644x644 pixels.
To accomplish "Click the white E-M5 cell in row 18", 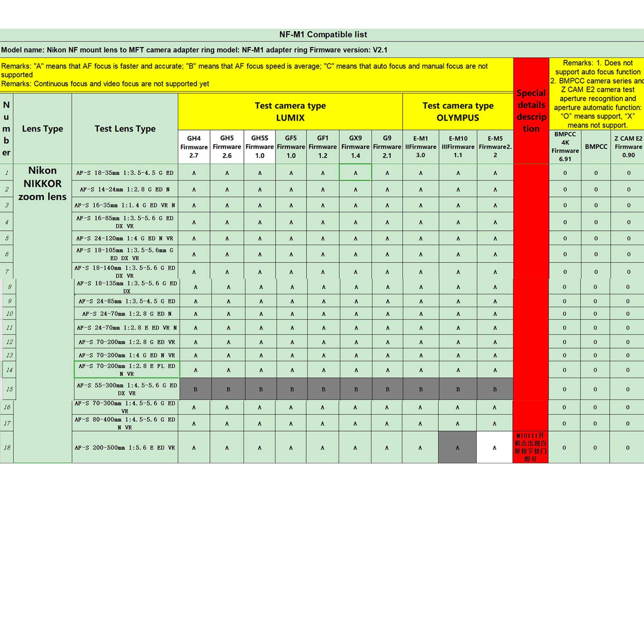I will [x=494, y=447].
